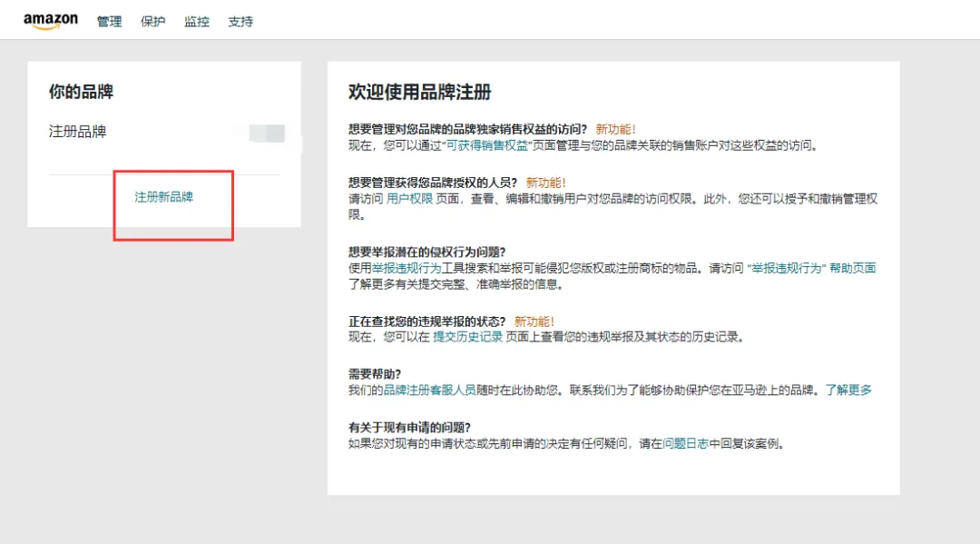Open the 帮助页面 link

tap(852, 268)
